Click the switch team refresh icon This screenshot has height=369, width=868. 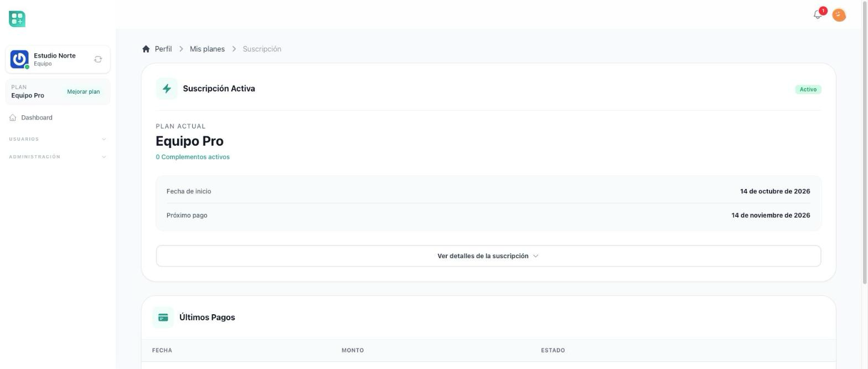tap(98, 59)
